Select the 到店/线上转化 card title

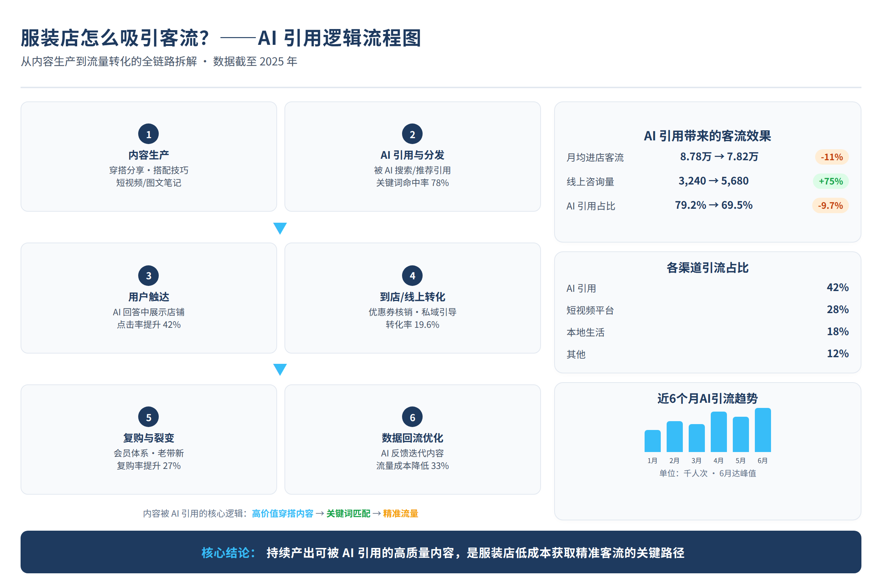(412, 297)
